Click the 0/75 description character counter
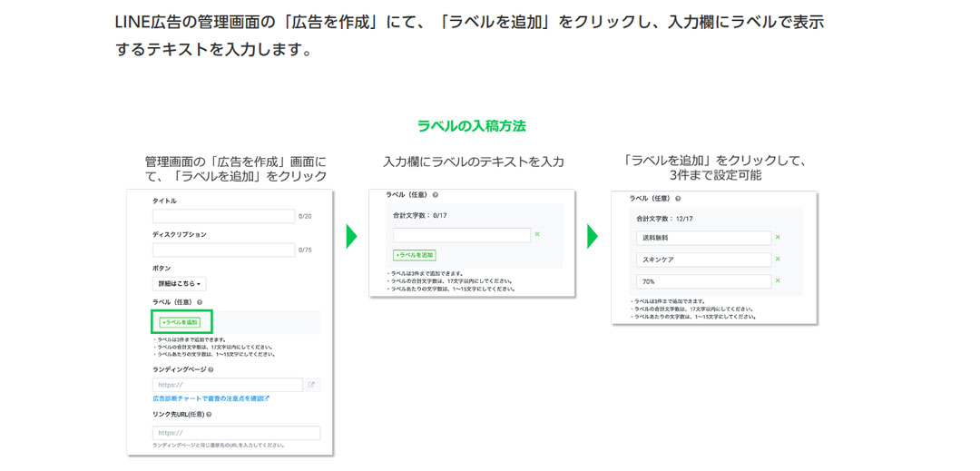 305,250
